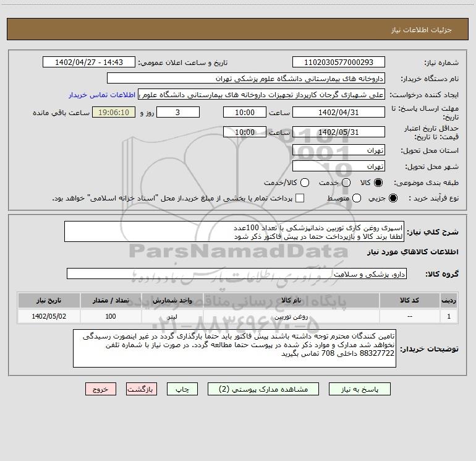Click the گروه کالا field دارو، پزشکی و سلامت
This screenshot has height=461, width=476.
pos(237,274)
